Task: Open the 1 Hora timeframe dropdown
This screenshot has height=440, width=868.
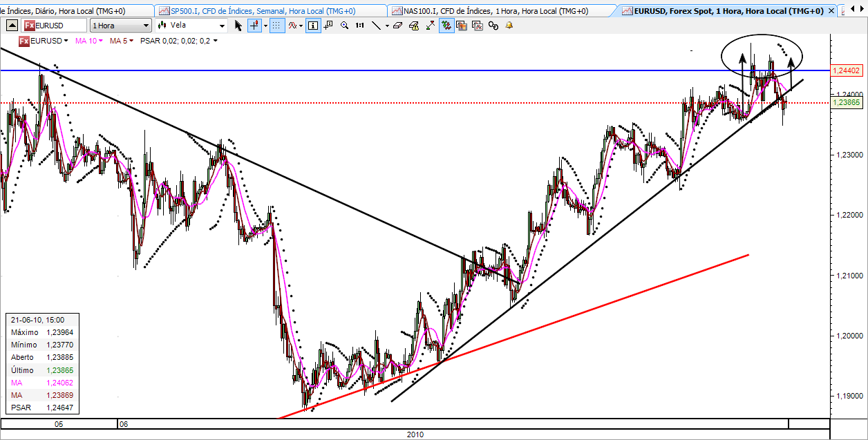Action: (120, 25)
